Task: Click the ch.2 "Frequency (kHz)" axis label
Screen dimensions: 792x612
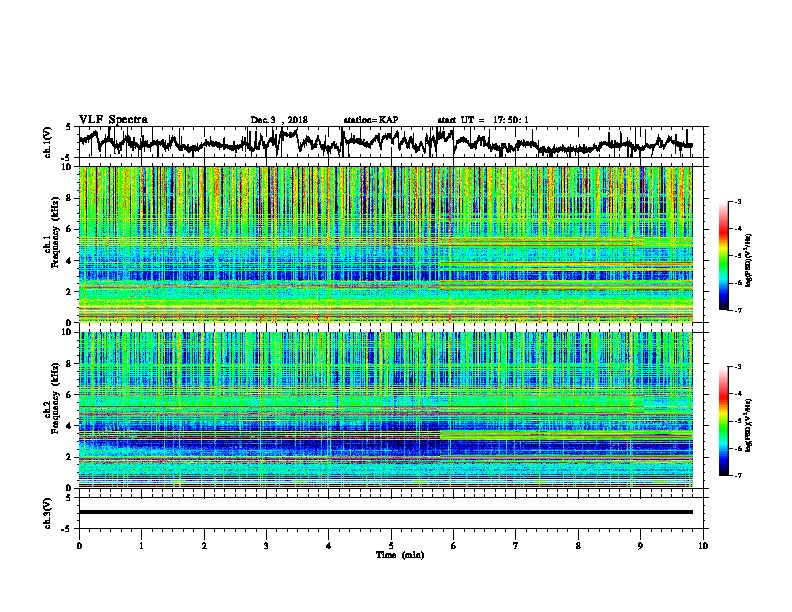Action: tap(56, 398)
